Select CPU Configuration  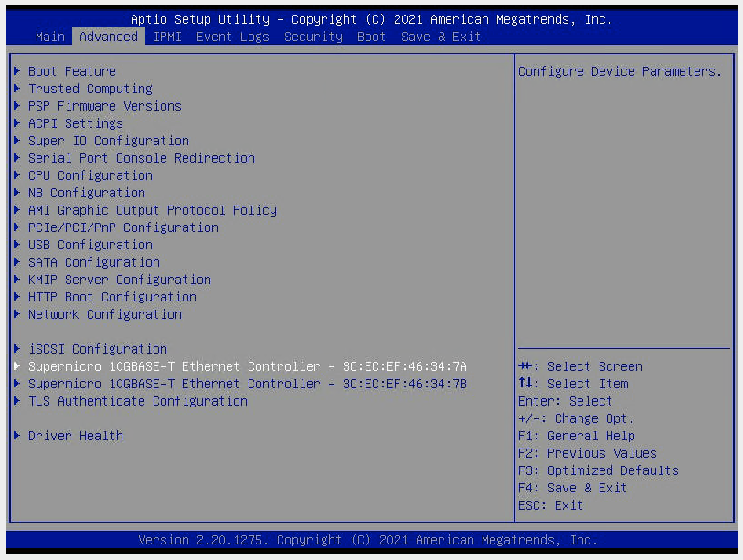coord(90,175)
